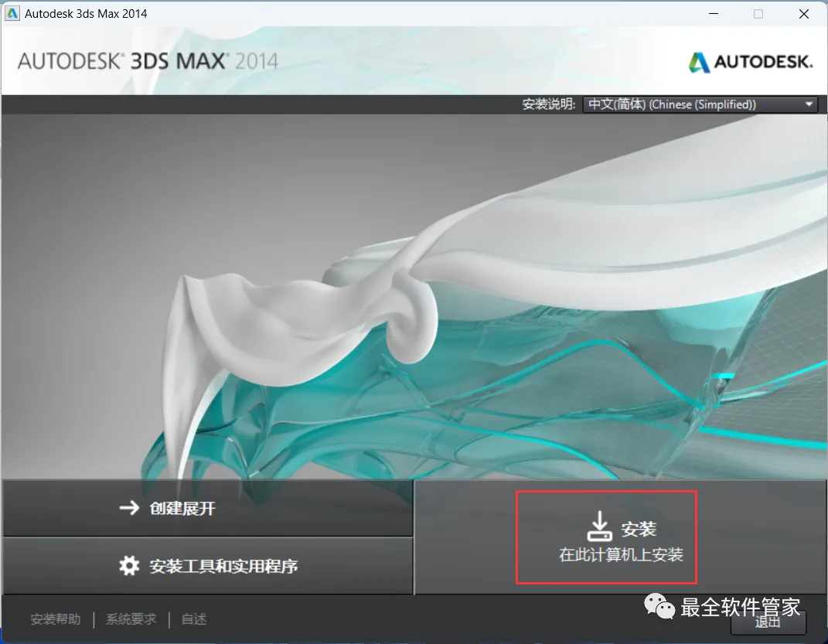Image resolution: width=828 pixels, height=644 pixels.
Task: Click the dropdown arrow for 中文(简体) language
Action: [809, 104]
